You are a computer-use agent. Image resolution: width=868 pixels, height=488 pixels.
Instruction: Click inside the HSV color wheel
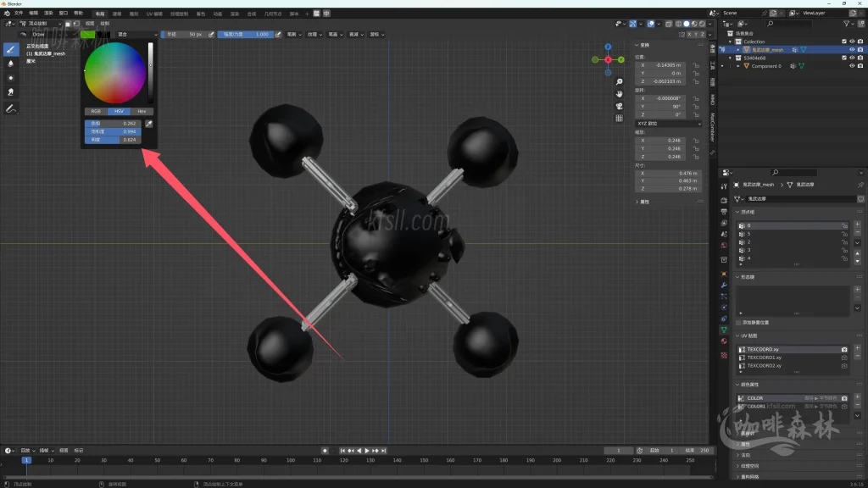point(114,73)
